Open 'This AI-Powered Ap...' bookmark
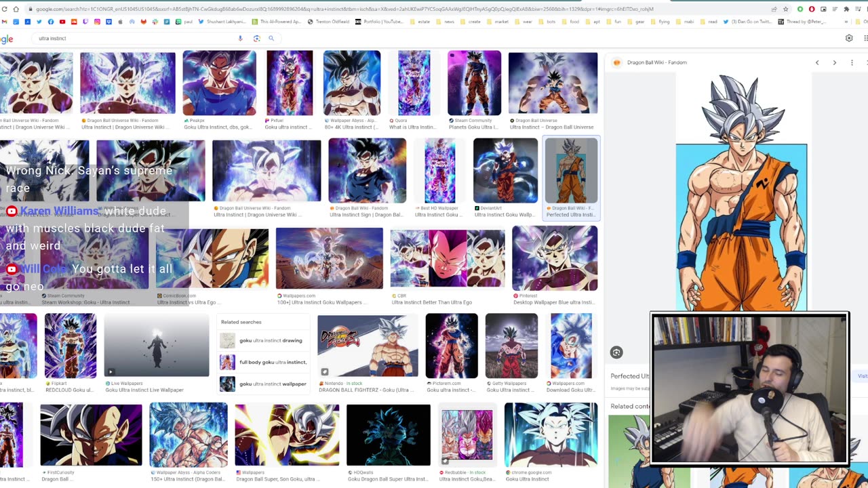The height and width of the screenshot is (488, 868). pyautogui.click(x=277, y=22)
